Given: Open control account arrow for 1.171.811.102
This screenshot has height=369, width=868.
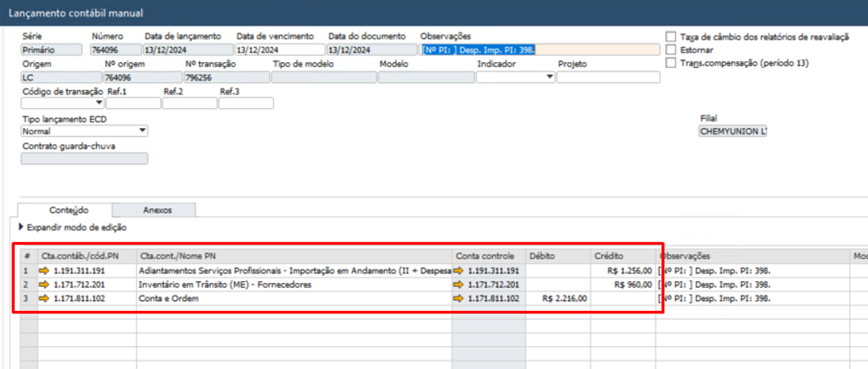Looking at the screenshot, I should coord(459,298).
